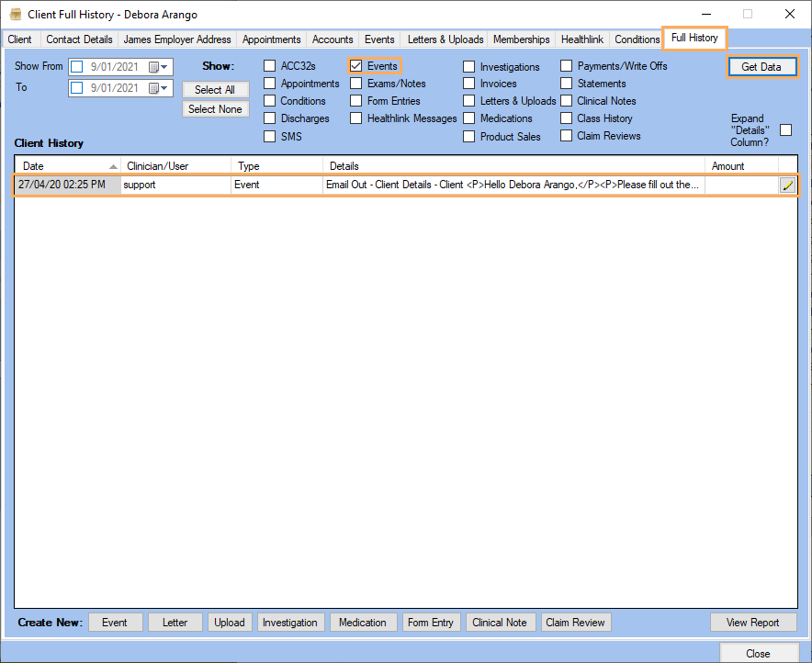This screenshot has height=663, width=812.
Task: Open the Healthlink tab
Action: 581,39
